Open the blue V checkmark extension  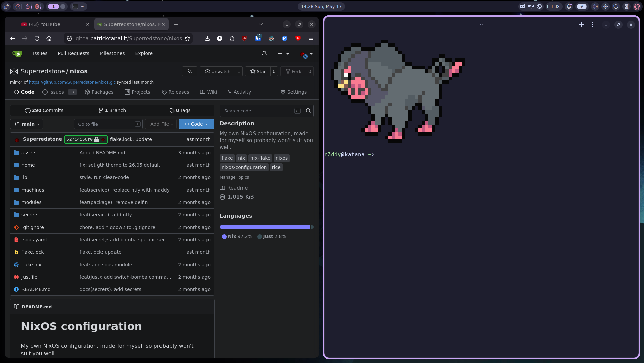click(x=285, y=38)
